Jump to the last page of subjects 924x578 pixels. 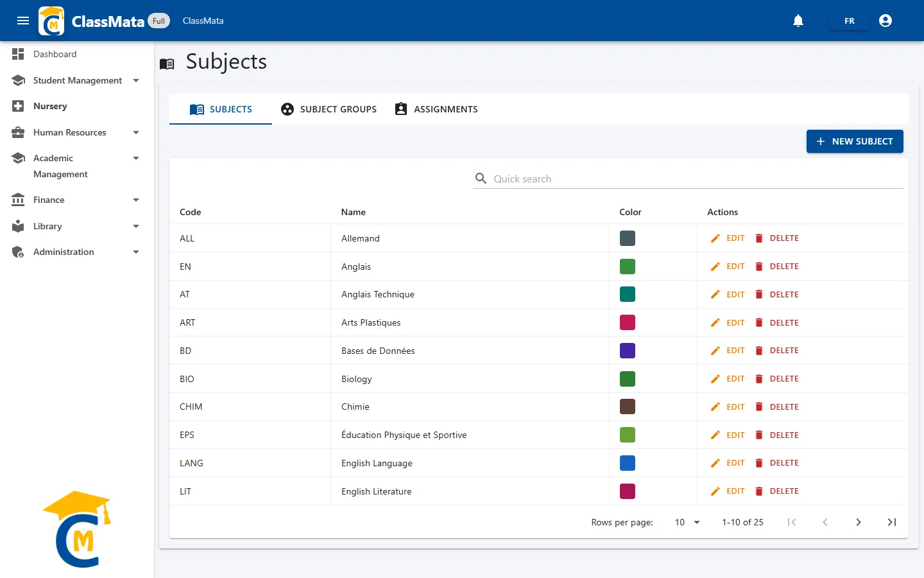point(892,522)
